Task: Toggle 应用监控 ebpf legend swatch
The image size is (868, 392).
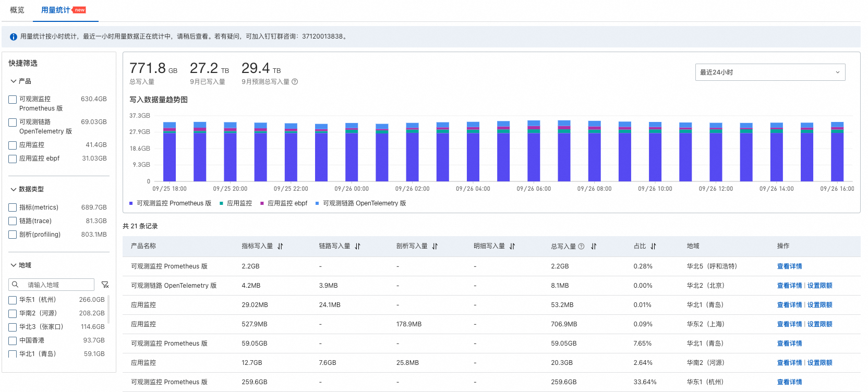Action: (x=262, y=203)
